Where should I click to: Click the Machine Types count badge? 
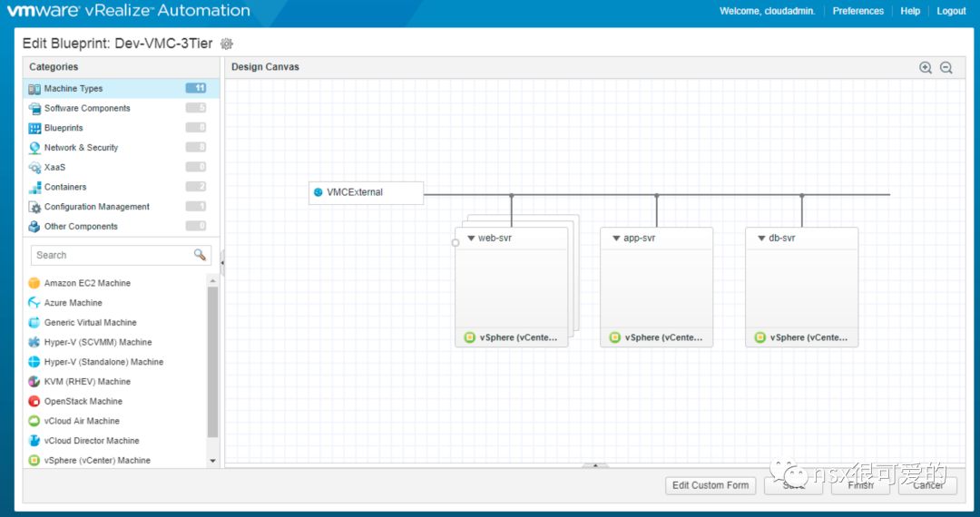[x=196, y=88]
